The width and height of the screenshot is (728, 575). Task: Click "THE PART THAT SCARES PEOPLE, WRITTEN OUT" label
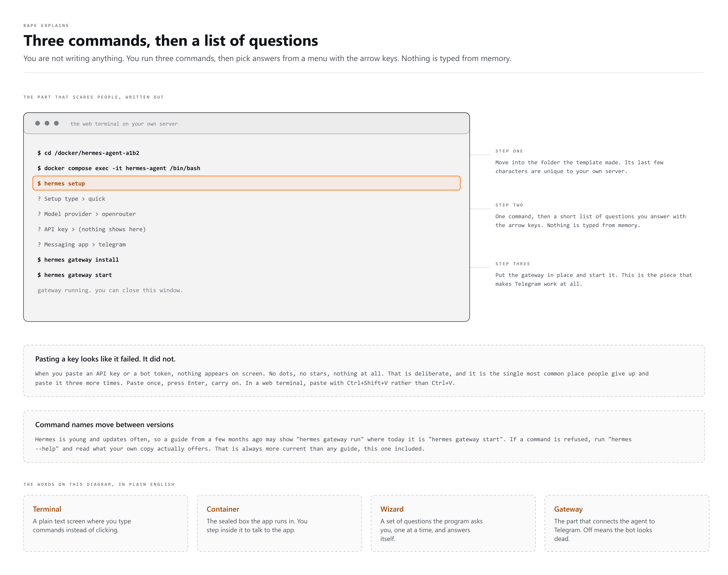click(x=93, y=97)
